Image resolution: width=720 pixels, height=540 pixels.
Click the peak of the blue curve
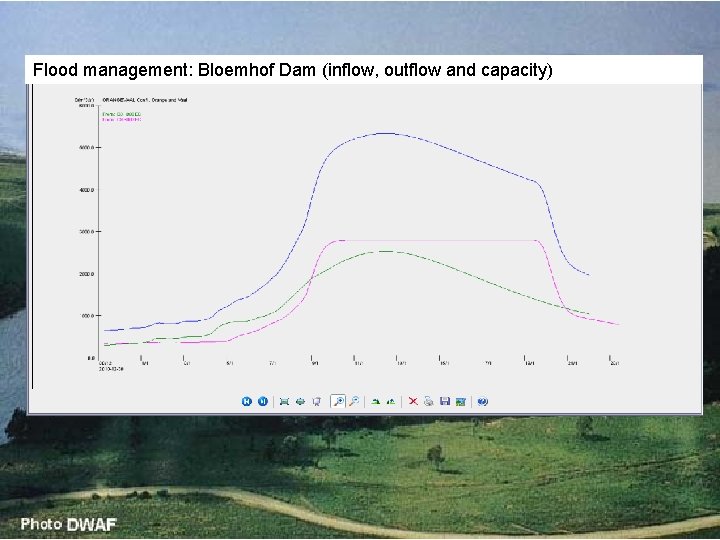click(x=386, y=133)
